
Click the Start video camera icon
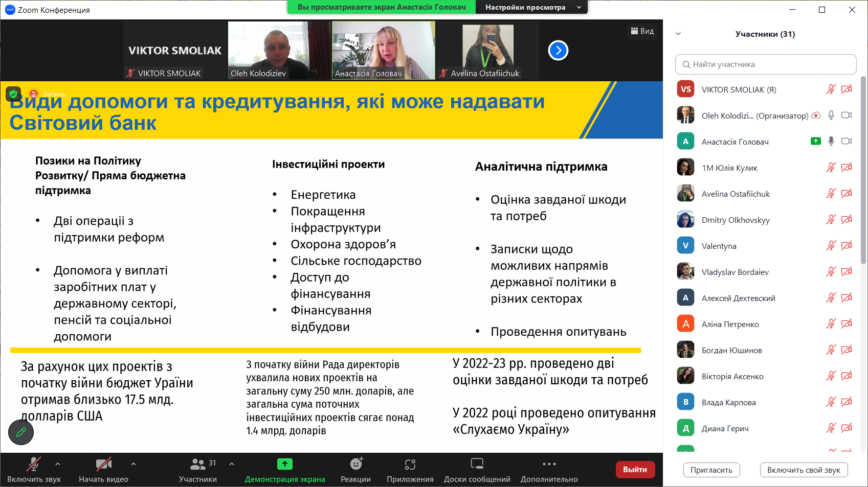(103, 464)
